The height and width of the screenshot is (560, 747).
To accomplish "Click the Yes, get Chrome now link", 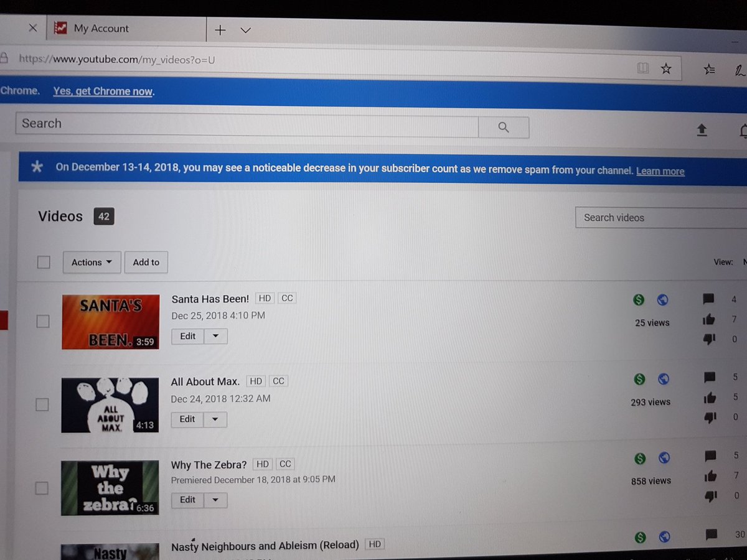I will click(103, 91).
